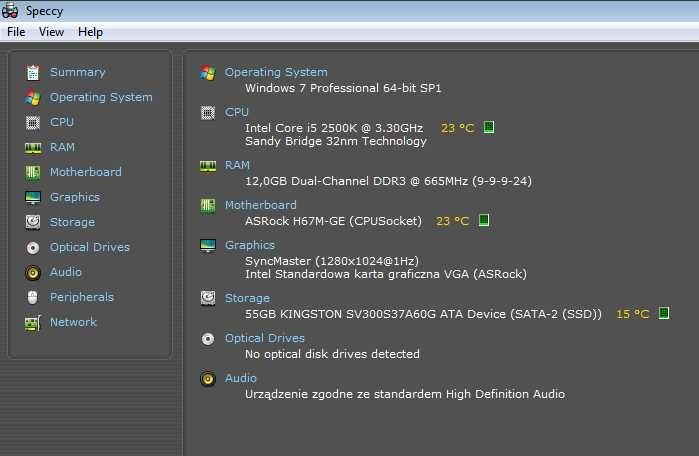Image resolution: width=699 pixels, height=456 pixels.
Task: Click Motherboard heading in summary panel
Action: point(260,205)
